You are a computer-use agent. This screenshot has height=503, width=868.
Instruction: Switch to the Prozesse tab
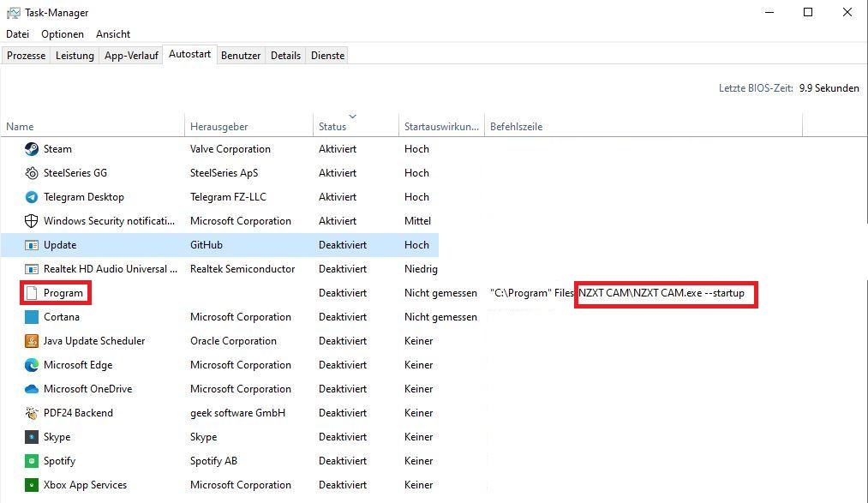tap(26, 56)
